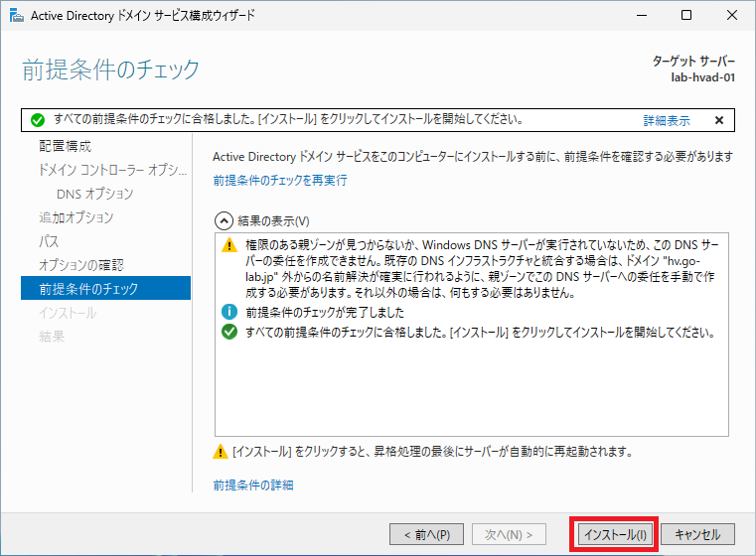Click yellow warning icon beside DNS delegation message
The height and width of the screenshot is (556, 756).
tap(229, 245)
